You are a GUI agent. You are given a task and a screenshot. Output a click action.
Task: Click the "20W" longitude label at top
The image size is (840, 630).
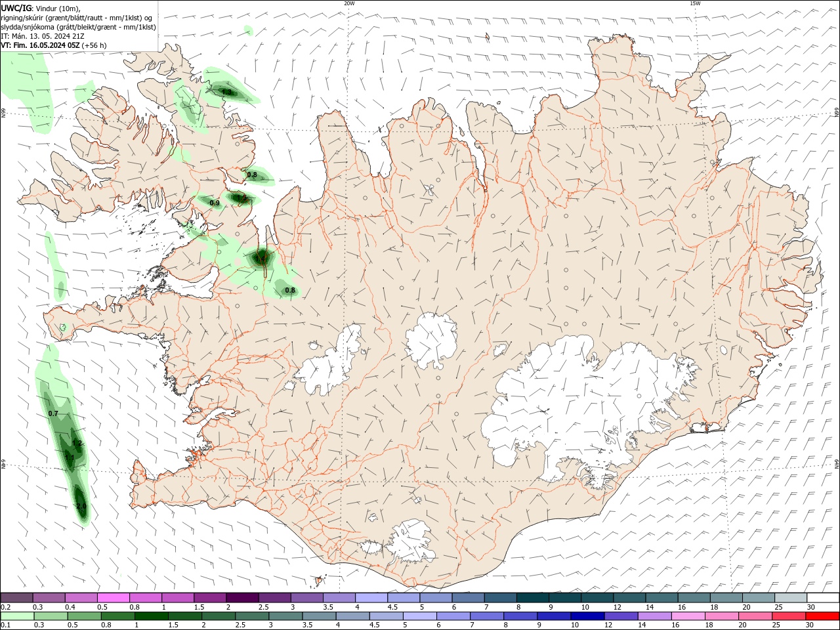349,3
